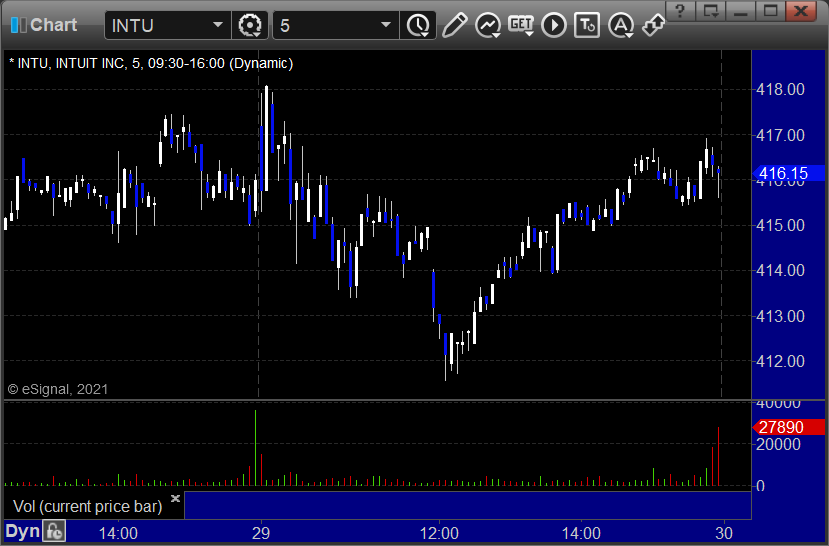Click the Chart window link icon
The height and width of the screenshot is (546, 829).
18,25
